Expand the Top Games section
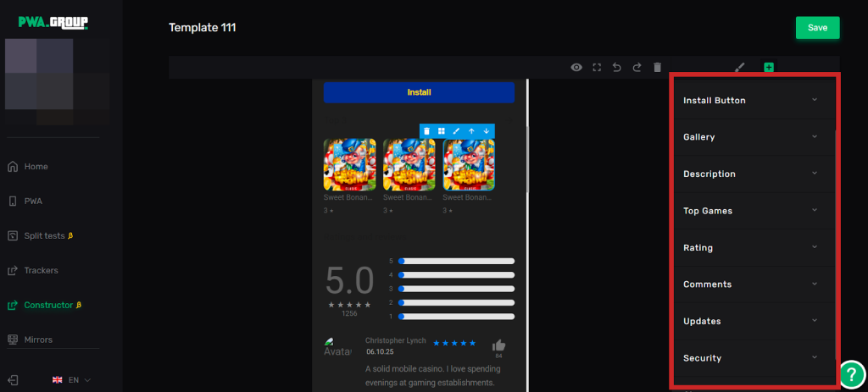868x392 pixels. point(752,211)
